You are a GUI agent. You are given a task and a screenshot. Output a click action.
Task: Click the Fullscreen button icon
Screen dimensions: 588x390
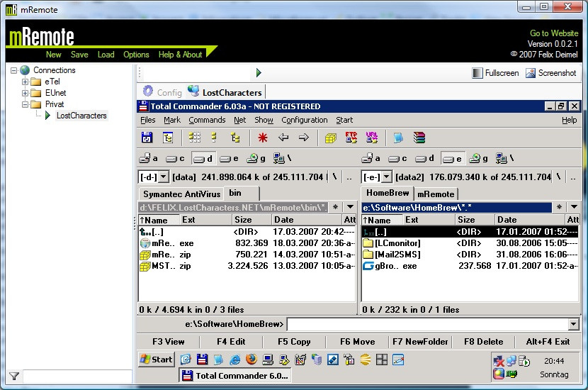[x=477, y=73]
